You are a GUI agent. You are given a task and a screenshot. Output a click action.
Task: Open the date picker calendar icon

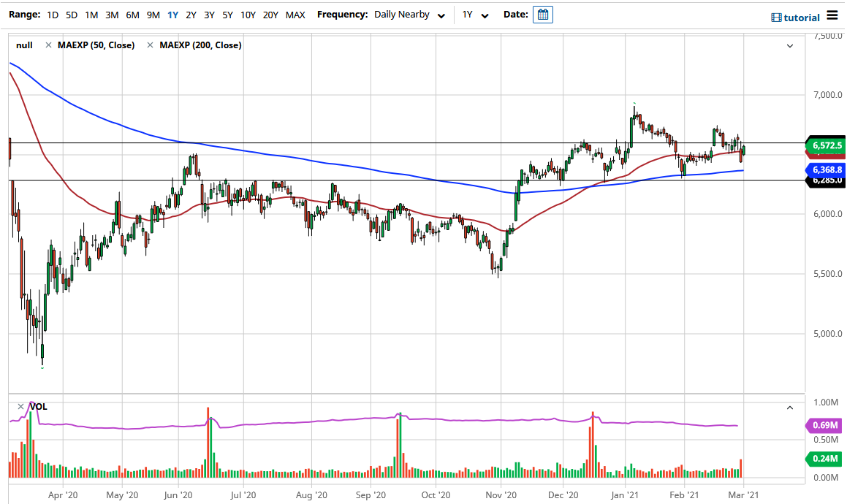click(x=542, y=14)
